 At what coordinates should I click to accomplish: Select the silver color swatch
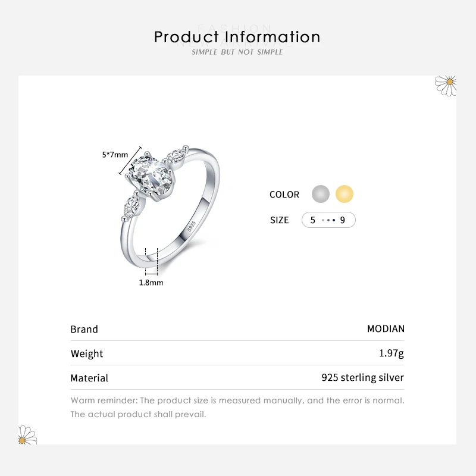(321, 194)
